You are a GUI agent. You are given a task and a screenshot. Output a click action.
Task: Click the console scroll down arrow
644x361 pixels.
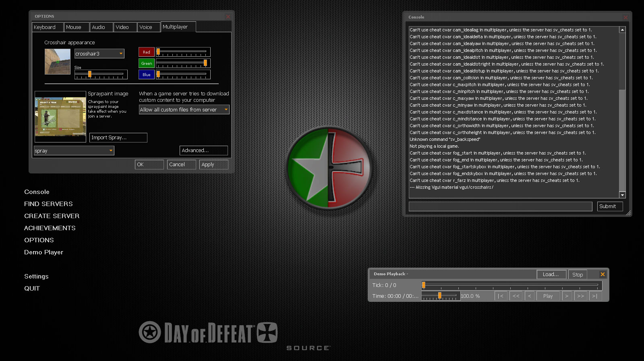coord(622,195)
